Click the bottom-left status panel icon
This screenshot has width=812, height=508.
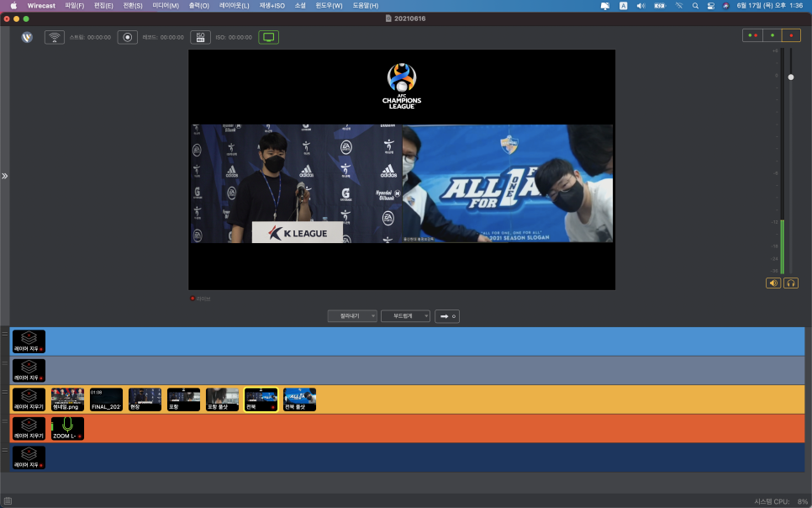[8, 501]
